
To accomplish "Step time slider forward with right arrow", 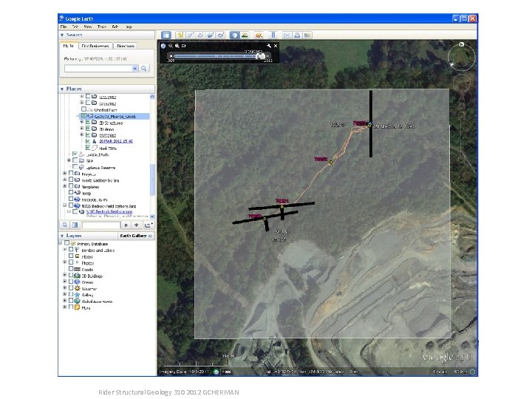I will tap(267, 56).
